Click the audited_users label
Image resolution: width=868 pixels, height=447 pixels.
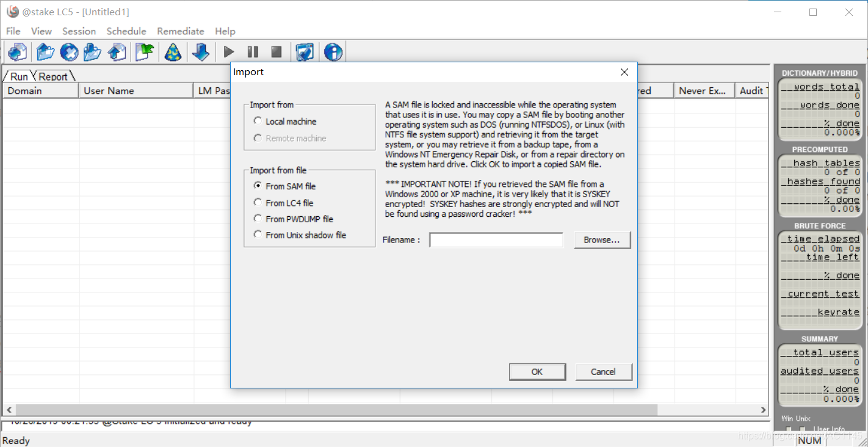click(x=820, y=371)
